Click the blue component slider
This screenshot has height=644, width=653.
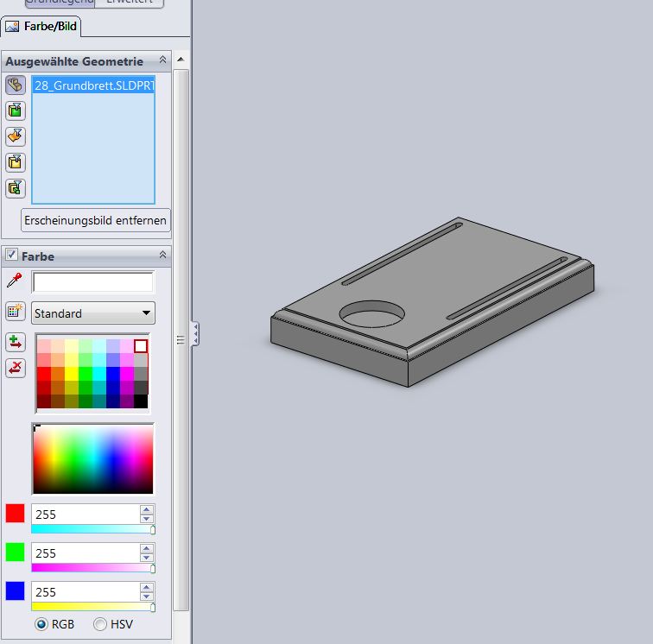[93, 607]
